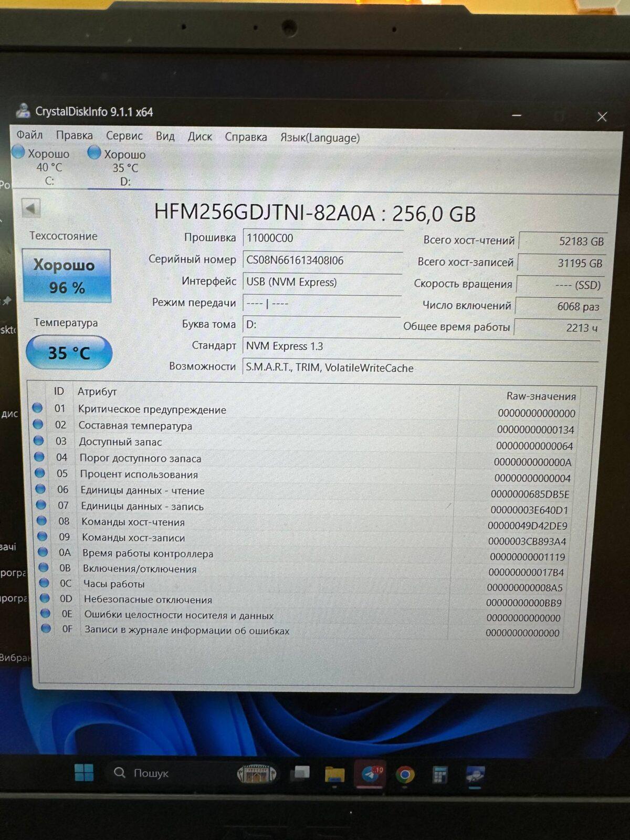Viewport: 630px width, 840px height.
Task: Open Telegram from the taskbar
Action: 370,774
